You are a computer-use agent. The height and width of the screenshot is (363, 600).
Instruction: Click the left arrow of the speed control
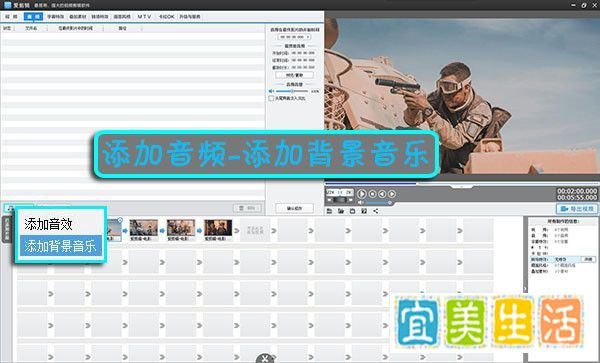329,200
